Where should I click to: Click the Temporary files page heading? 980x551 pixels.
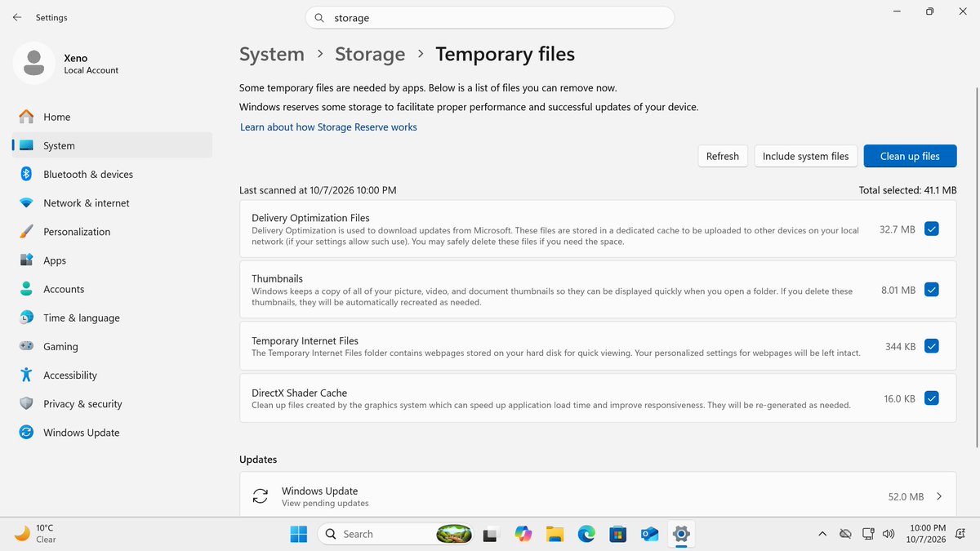click(x=506, y=54)
